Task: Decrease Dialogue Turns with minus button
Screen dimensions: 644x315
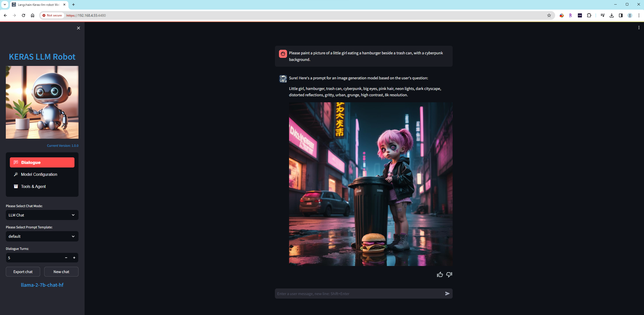Action: [x=66, y=258]
